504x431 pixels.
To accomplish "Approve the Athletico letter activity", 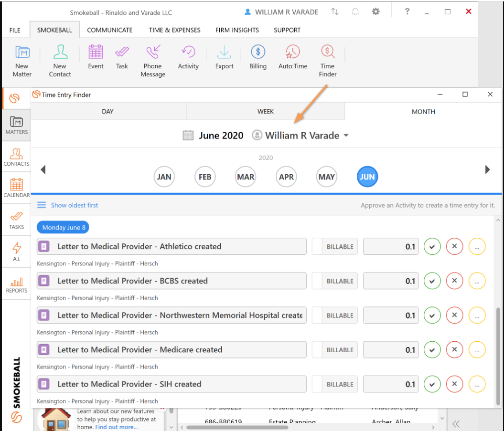I will (x=432, y=247).
